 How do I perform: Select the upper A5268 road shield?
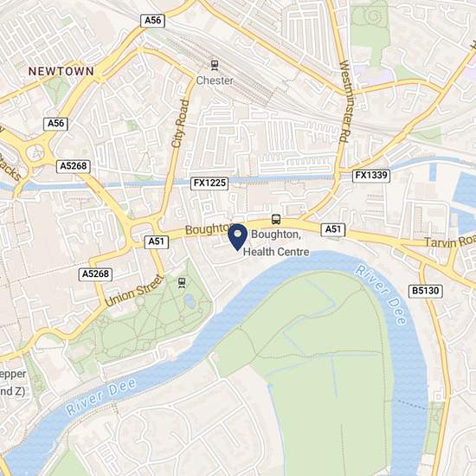point(74,167)
